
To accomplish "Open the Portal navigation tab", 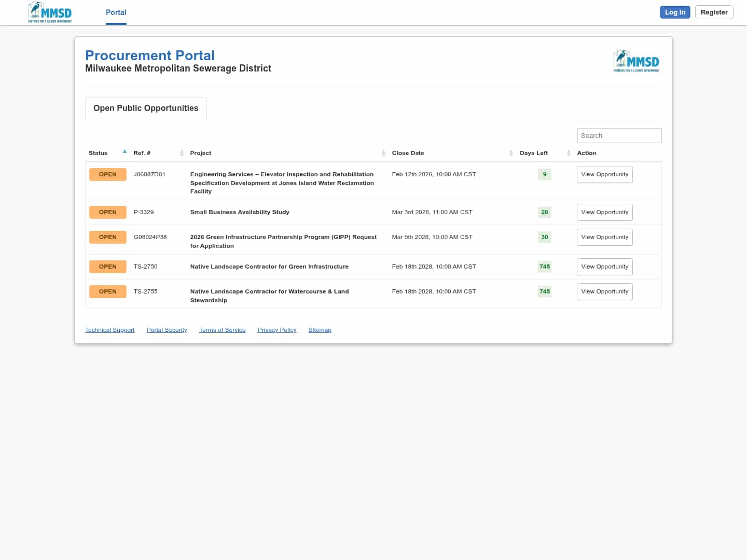I will [x=116, y=12].
